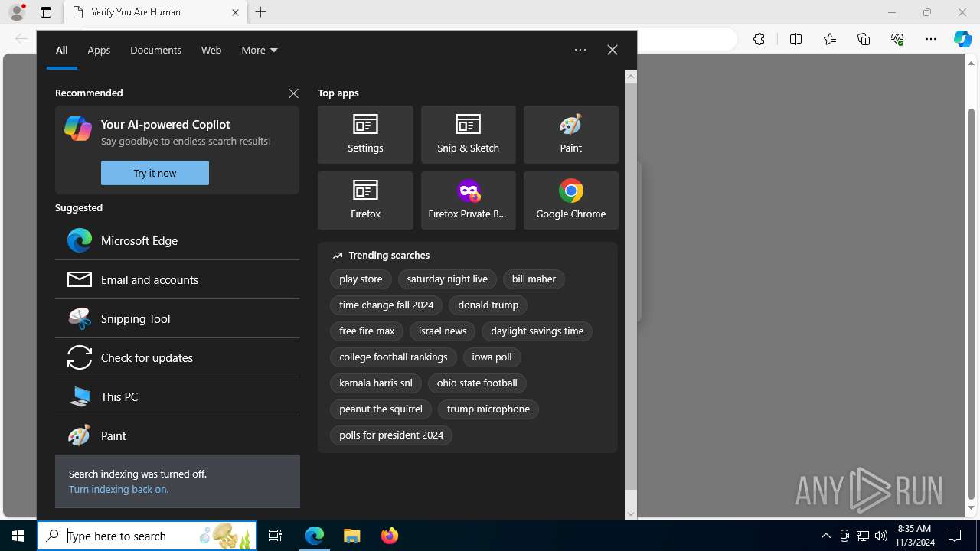Screen dimensions: 980x551
Task: Search trending 'kamala harris snl'
Action: click(376, 383)
